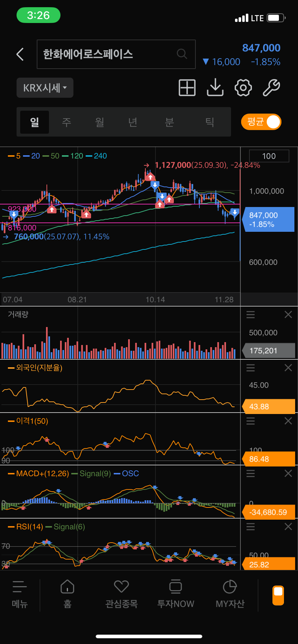The height and width of the screenshot is (644, 298).
Task: Tap the 20-day moving average legend
Action: pyautogui.click(x=32, y=156)
